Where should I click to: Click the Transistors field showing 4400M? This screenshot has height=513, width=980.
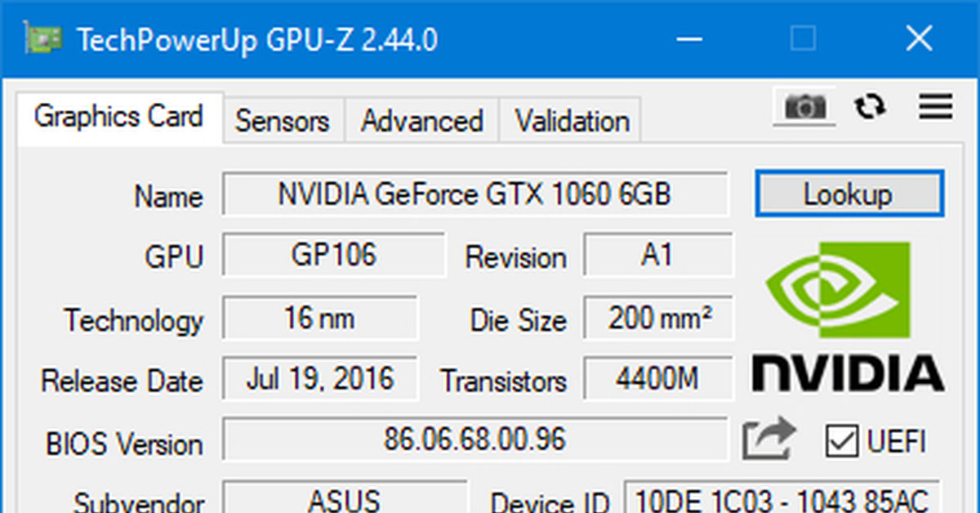click(x=658, y=379)
